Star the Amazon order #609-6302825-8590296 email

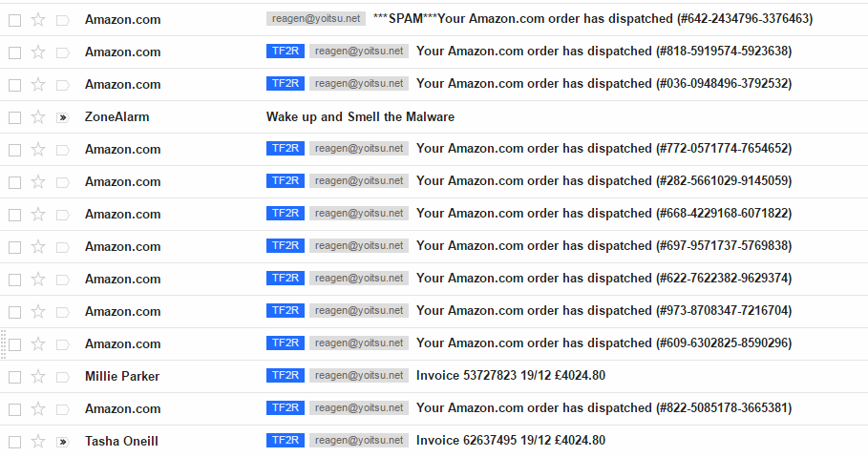37,344
